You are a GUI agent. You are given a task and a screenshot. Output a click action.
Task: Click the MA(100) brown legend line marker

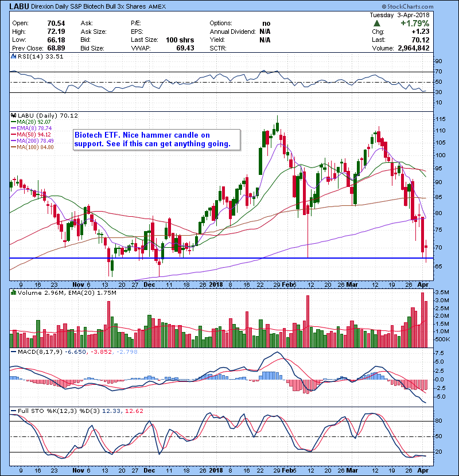coord(13,147)
